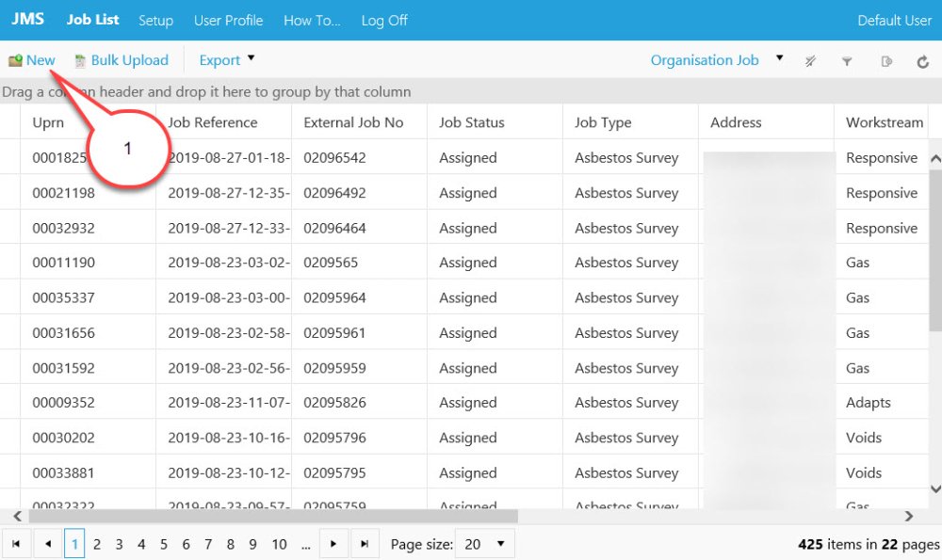Open the How To... menu
Viewport: 942px width, 560px height.
click(x=312, y=21)
